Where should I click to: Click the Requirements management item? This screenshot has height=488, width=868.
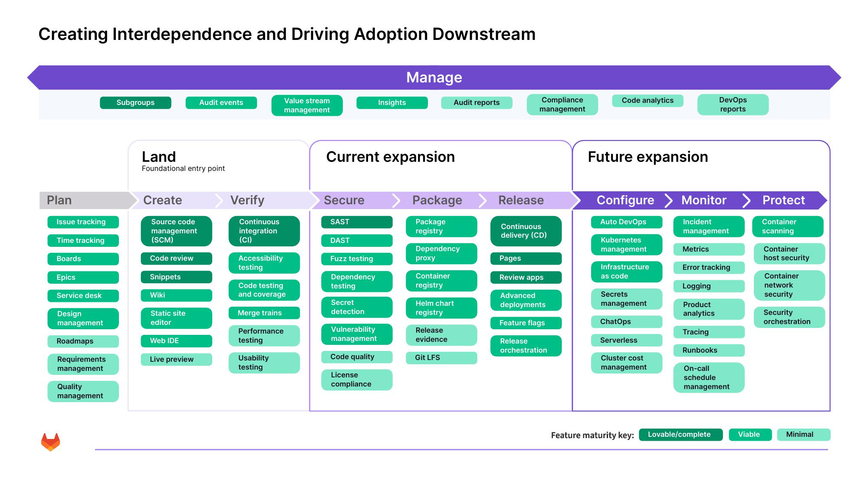[83, 364]
